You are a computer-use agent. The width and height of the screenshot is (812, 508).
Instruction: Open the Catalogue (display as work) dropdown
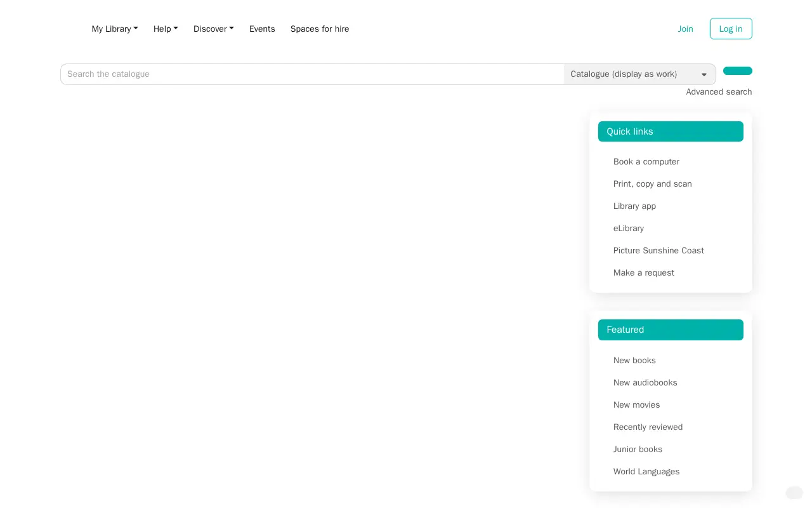(640, 74)
